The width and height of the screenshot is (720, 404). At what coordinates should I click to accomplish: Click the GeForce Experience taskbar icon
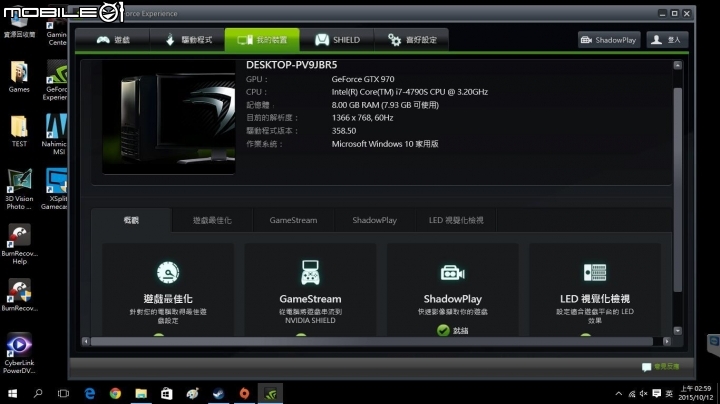click(270, 393)
